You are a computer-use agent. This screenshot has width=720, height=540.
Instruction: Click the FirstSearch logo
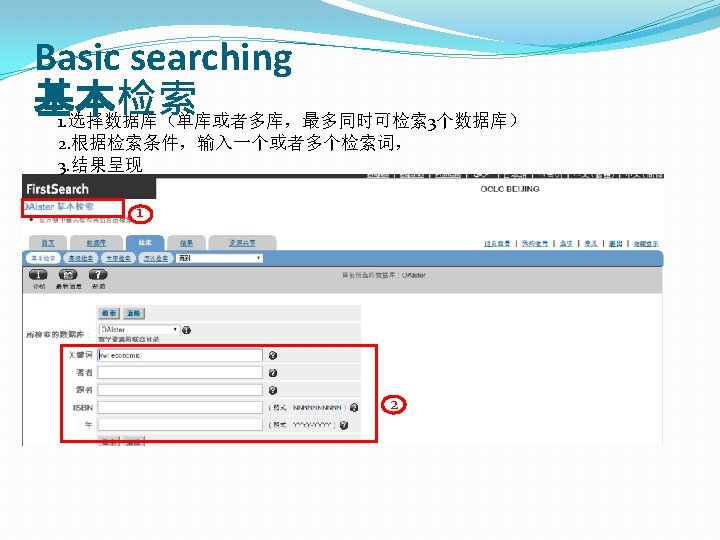coord(57,189)
